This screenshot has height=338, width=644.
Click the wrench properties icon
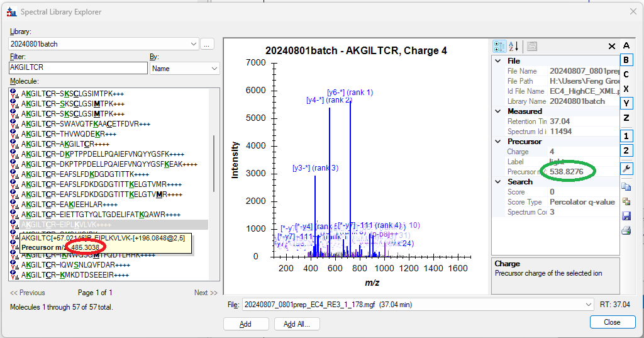click(626, 169)
